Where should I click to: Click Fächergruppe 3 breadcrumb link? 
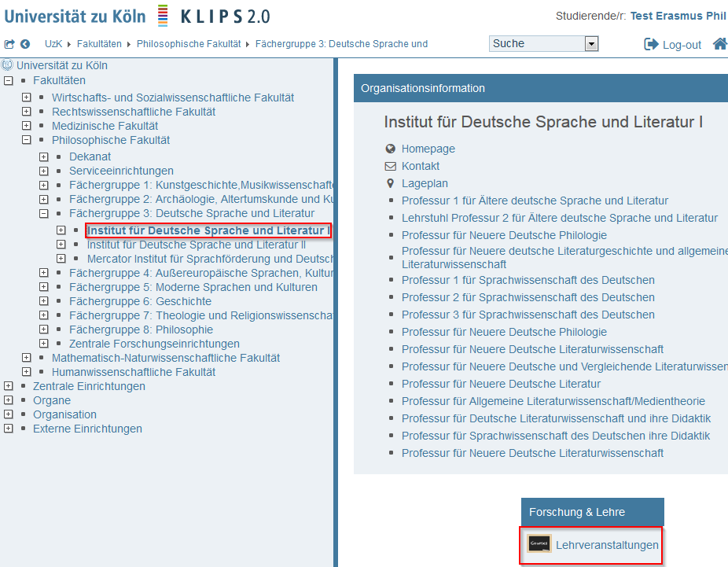(341, 44)
